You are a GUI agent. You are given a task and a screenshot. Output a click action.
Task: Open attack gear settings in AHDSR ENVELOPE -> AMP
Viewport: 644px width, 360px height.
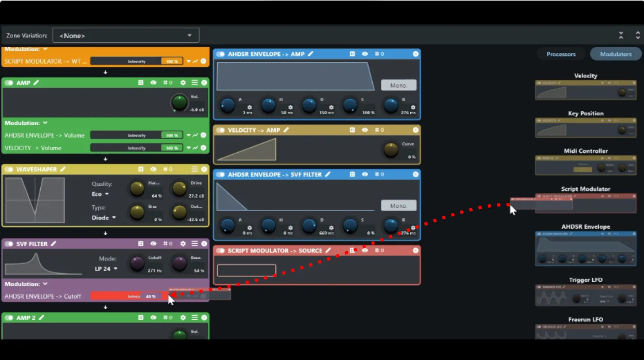pos(250,107)
